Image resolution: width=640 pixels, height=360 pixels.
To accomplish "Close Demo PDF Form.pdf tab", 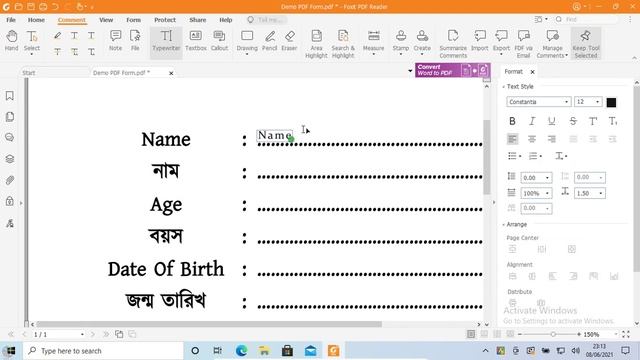I will [171, 73].
